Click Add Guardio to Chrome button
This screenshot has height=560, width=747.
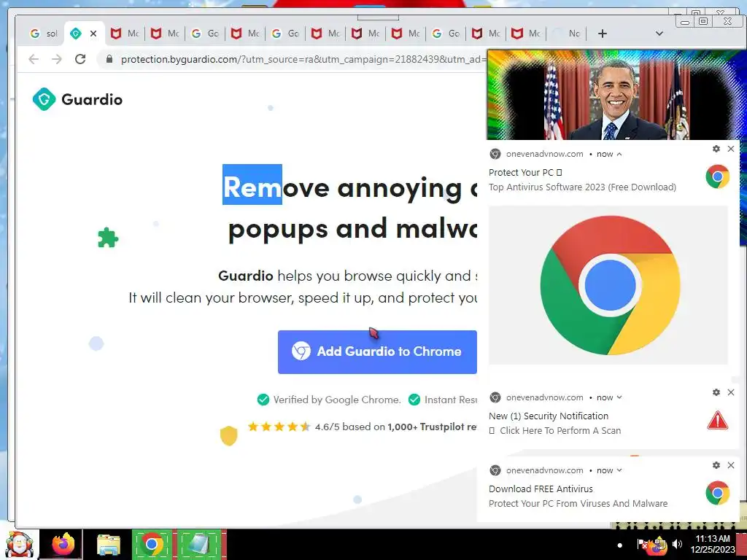pos(377,352)
